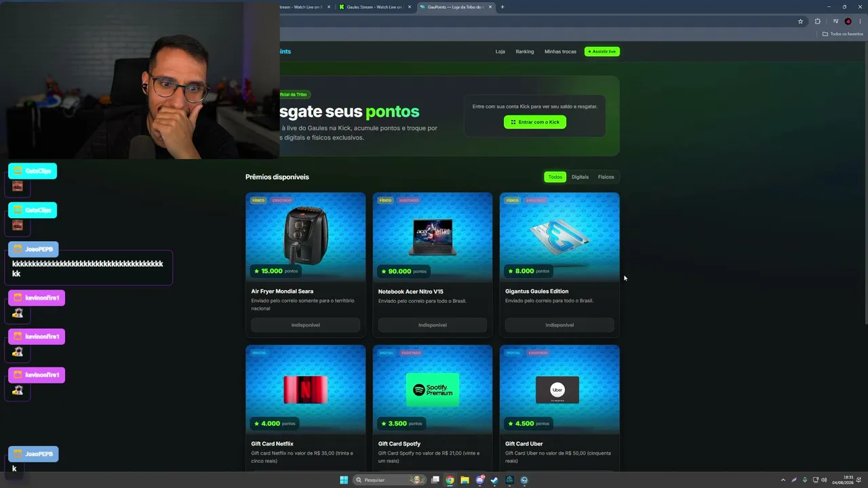Click the 90.000 pontos price badge

click(403, 271)
